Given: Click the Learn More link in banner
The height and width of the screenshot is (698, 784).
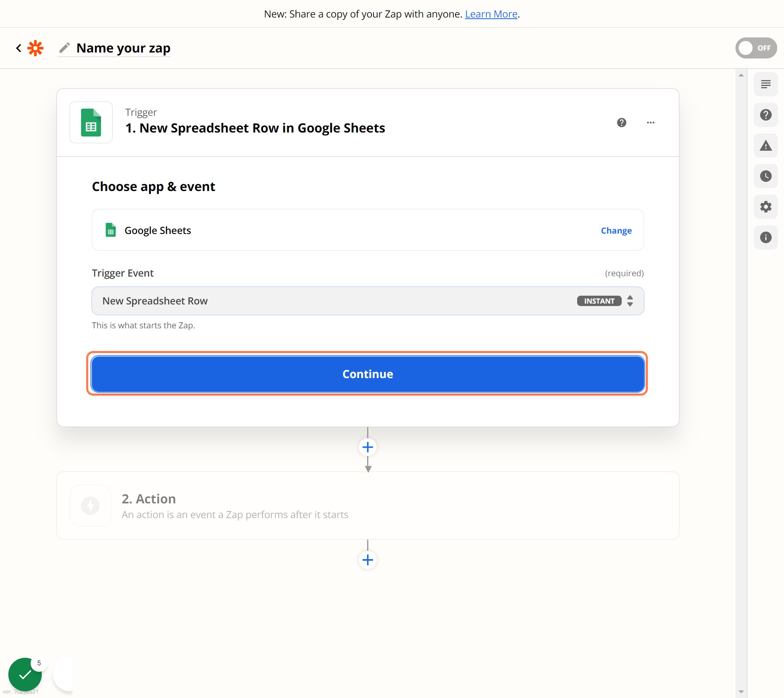Looking at the screenshot, I should (491, 14).
